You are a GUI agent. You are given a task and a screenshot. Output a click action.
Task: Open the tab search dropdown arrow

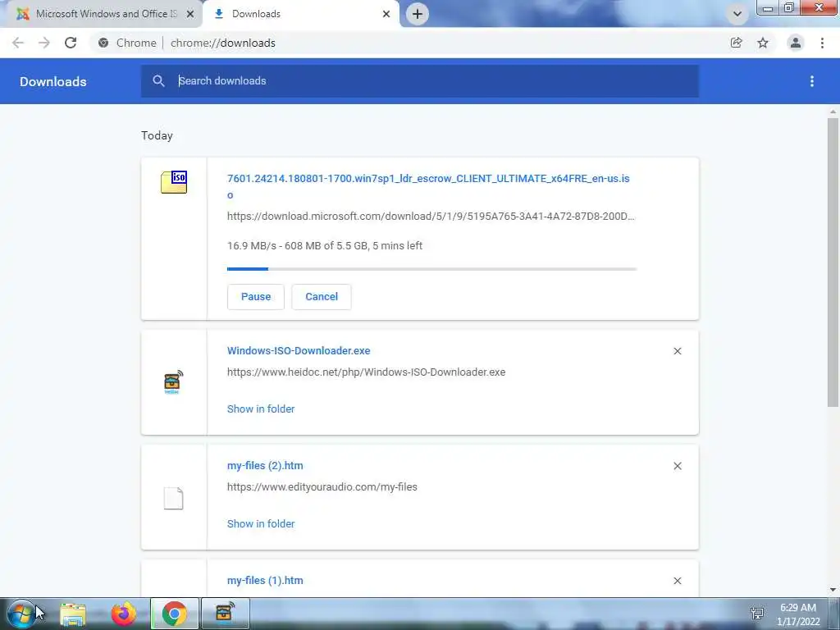pos(737,14)
